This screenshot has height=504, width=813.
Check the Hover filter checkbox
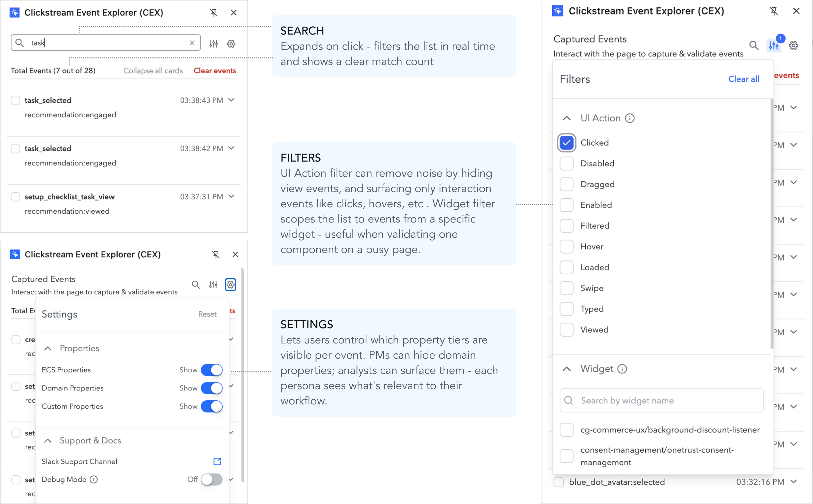coord(566,247)
